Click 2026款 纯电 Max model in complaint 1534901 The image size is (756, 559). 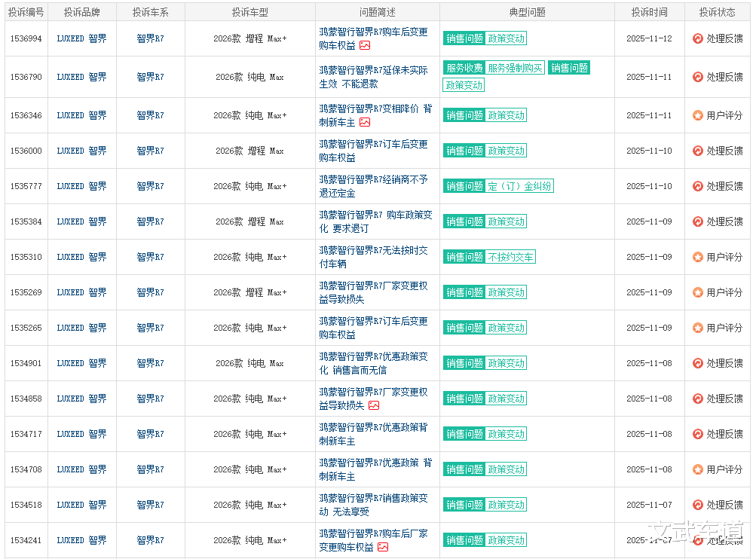tap(249, 363)
